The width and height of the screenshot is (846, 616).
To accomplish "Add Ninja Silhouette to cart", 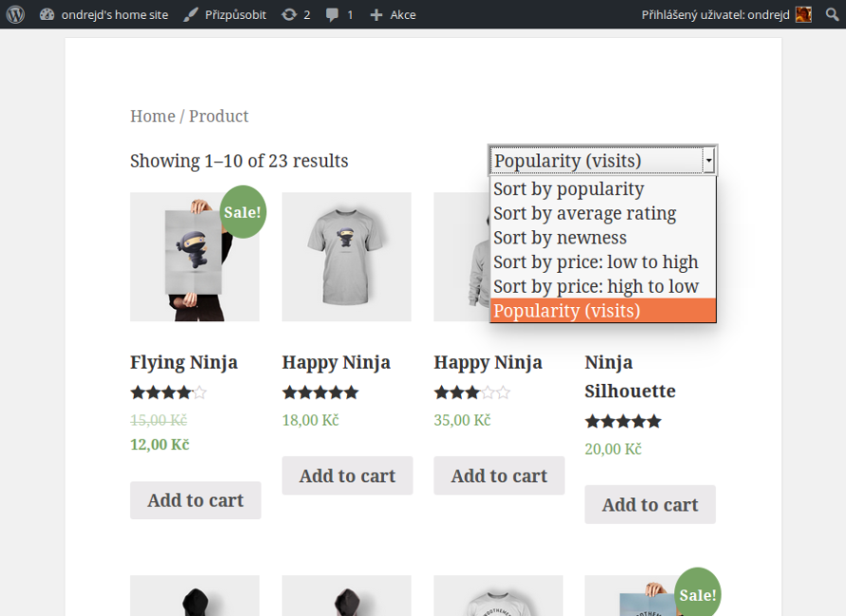I will [x=650, y=505].
